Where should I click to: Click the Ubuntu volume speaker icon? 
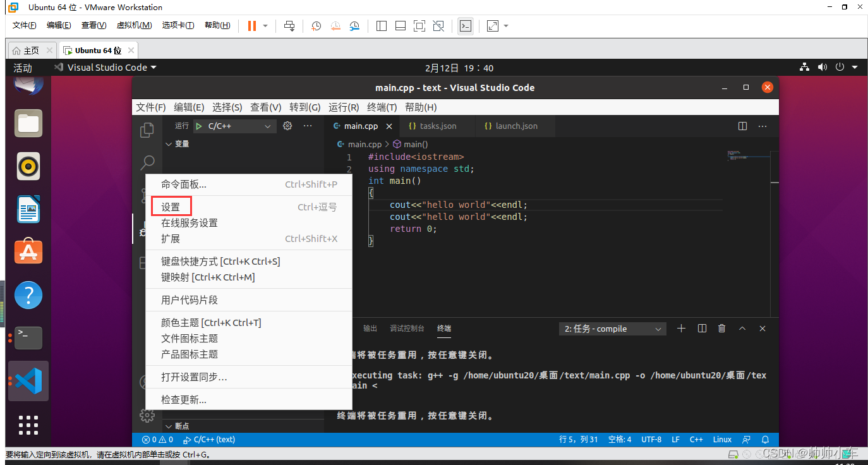(x=822, y=67)
